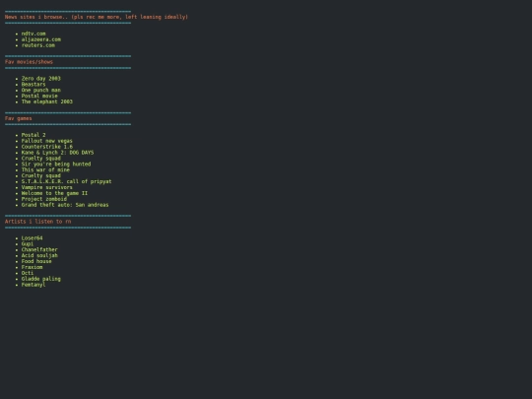The image size is (532, 399).
Task: Click 'Artists i listen to rn' heading
Action: 38,222
